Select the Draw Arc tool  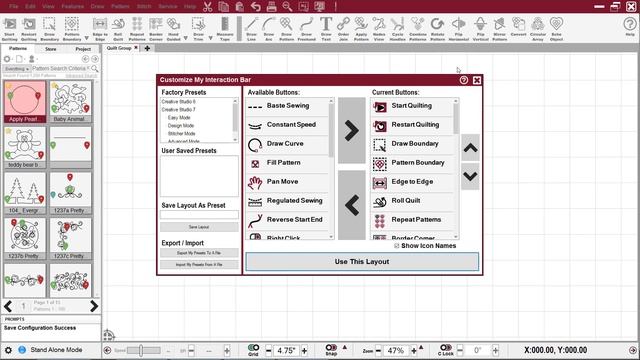(269, 29)
